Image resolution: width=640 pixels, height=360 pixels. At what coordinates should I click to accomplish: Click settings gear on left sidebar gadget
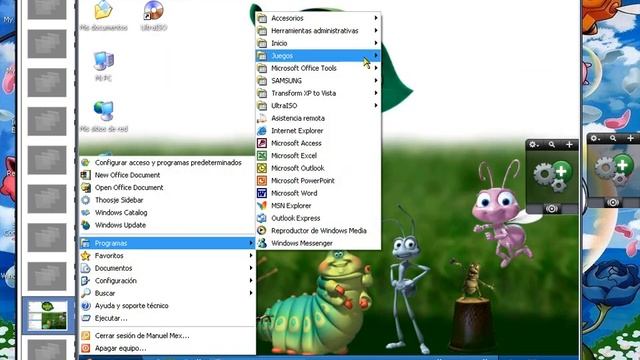(x=533, y=144)
